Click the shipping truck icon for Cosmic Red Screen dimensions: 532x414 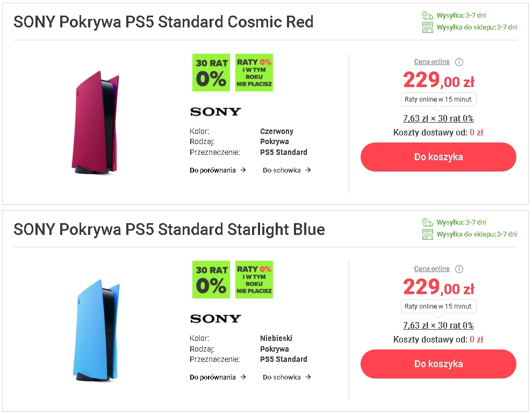click(x=427, y=15)
